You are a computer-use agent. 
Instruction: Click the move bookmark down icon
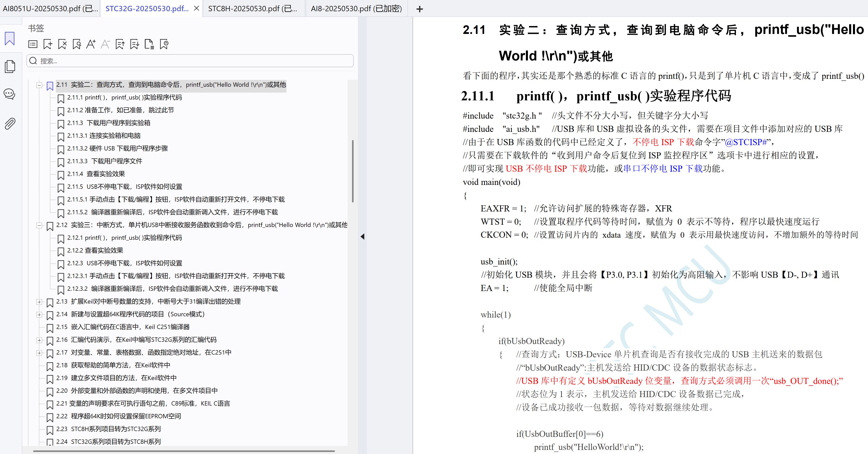coord(134,44)
